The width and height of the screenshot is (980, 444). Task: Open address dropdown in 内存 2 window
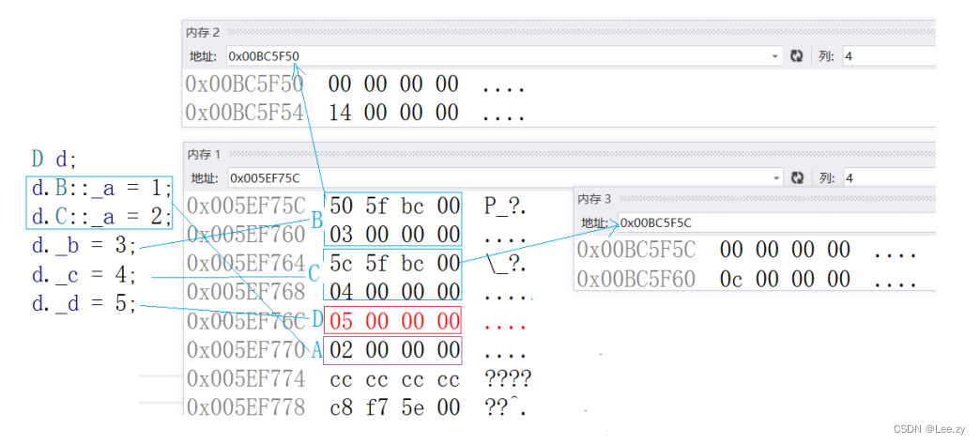click(x=775, y=56)
